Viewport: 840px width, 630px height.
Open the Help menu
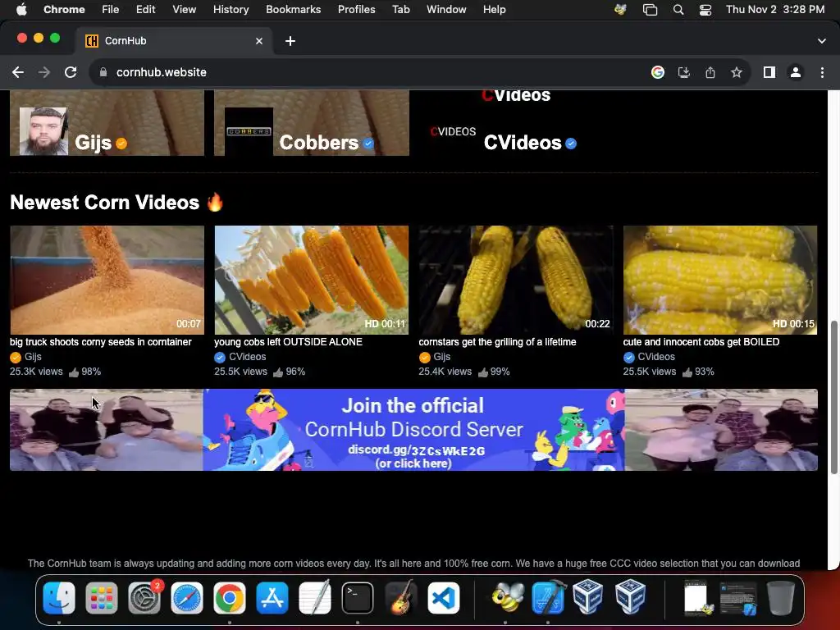(494, 10)
